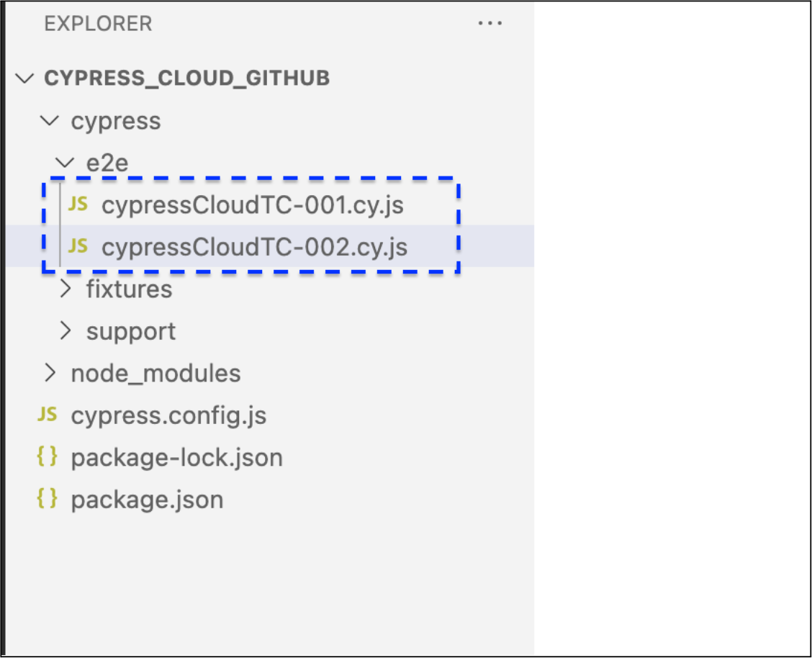Click JS icon of cypressCloudTC-001.cy.js
Screen dimensions: 812x658
pyautogui.click(x=78, y=204)
